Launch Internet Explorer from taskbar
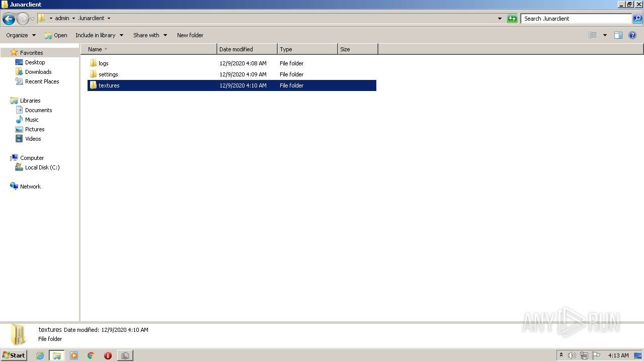644x362 pixels. tap(40, 355)
